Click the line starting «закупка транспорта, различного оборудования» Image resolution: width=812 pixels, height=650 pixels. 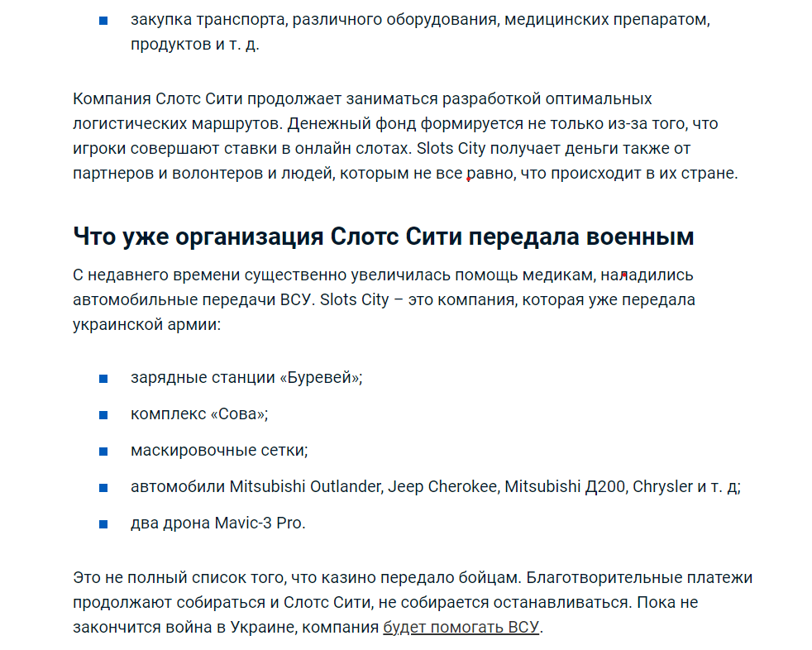pyautogui.click(x=421, y=20)
